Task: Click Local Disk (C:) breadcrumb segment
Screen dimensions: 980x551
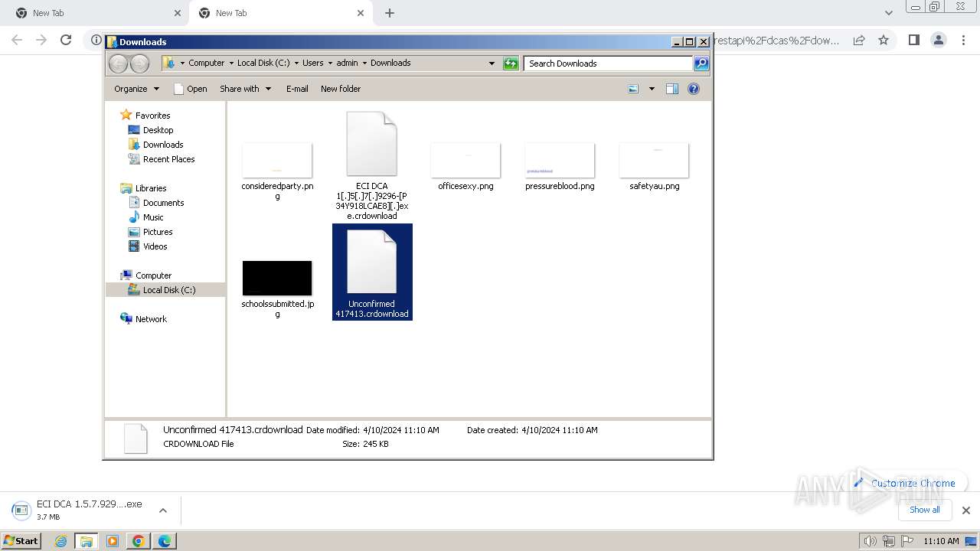Action: [263, 64]
